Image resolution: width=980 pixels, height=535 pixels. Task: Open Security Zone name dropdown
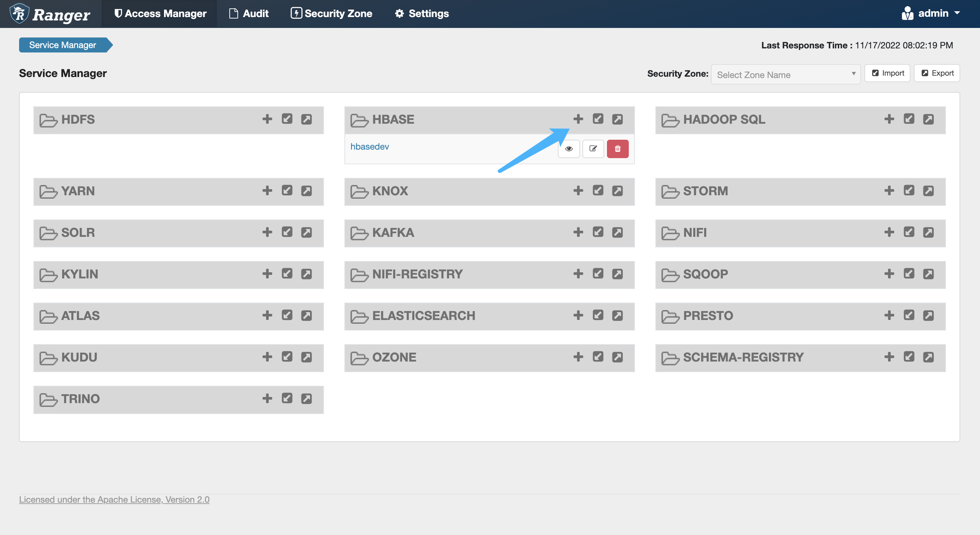click(785, 75)
